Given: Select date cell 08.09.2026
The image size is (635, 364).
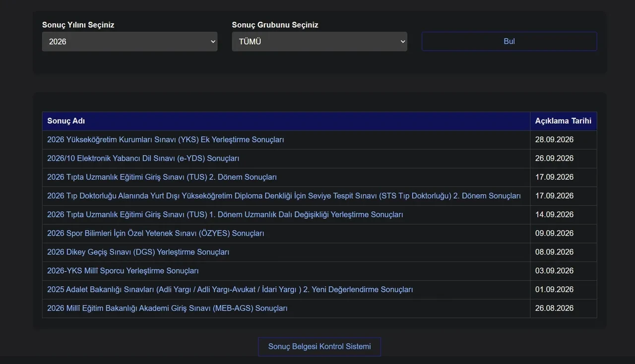Looking at the screenshot, I should 564,252.
